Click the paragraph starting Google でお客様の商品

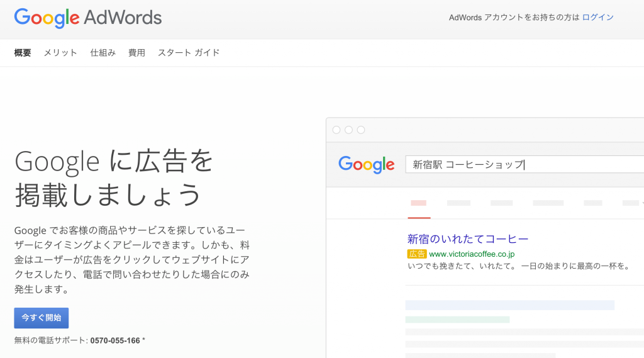(132, 259)
